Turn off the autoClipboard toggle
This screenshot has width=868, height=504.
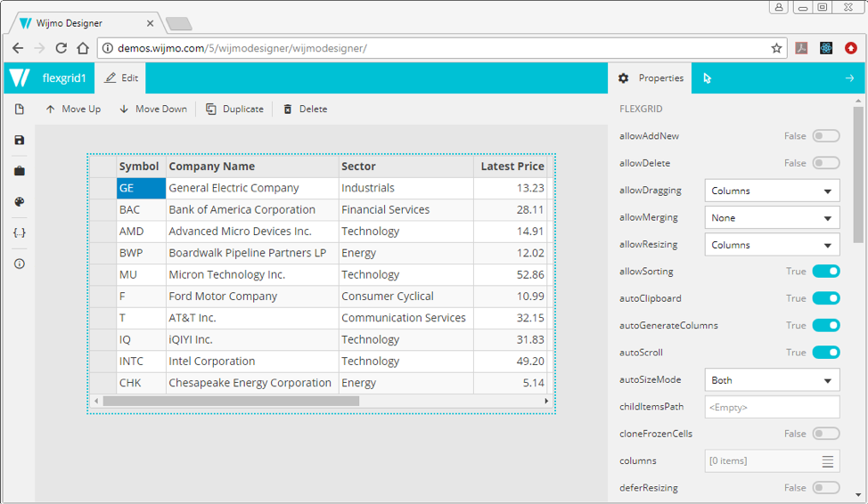(x=825, y=298)
